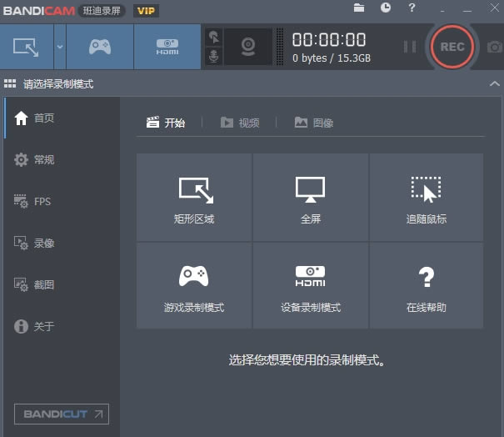
Task: Open the 录像 video settings
Action: pos(62,243)
